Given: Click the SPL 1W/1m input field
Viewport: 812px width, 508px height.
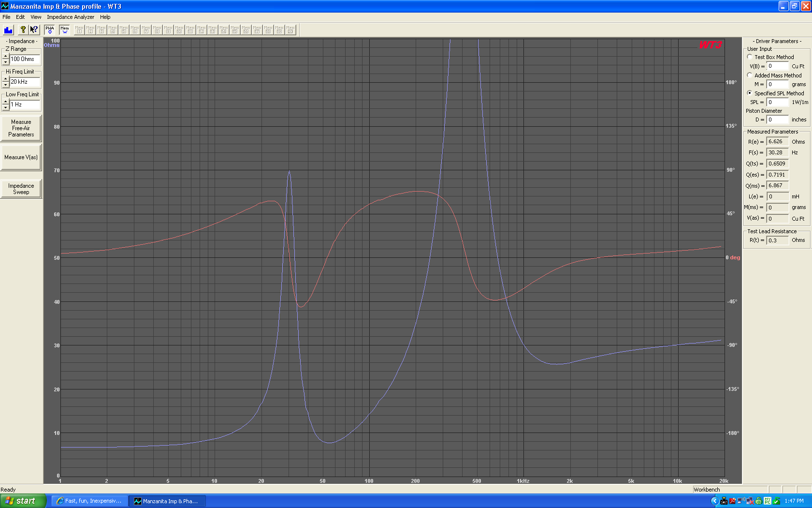Looking at the screenshot, I should point(778,102).
